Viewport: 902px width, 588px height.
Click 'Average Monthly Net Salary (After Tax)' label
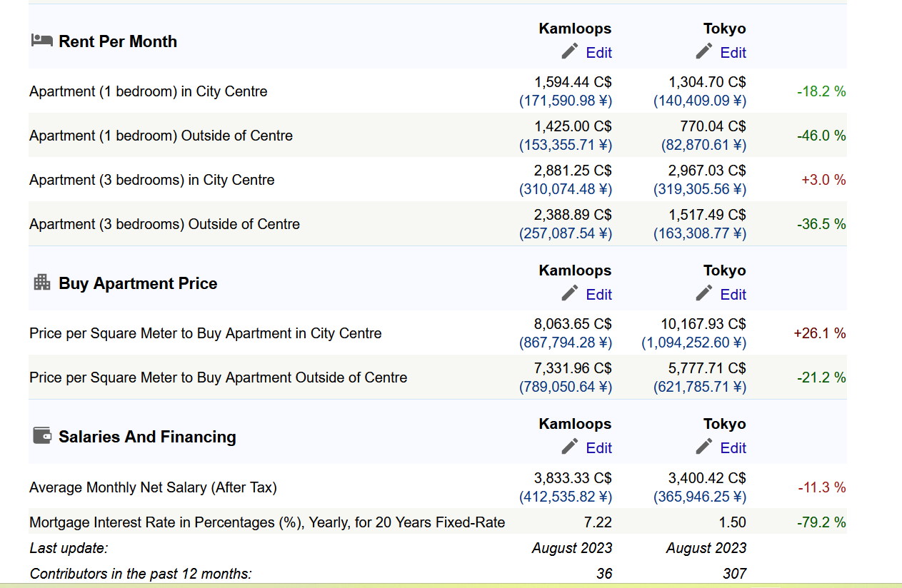153,487
